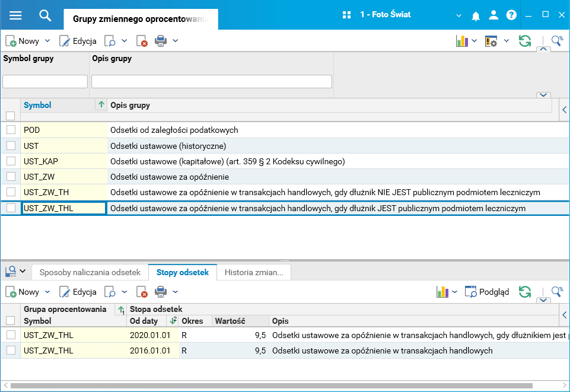Open the Historia zmian tab
Screen dimensions: 570x392
pyautogui.click(x=254, y=272)
